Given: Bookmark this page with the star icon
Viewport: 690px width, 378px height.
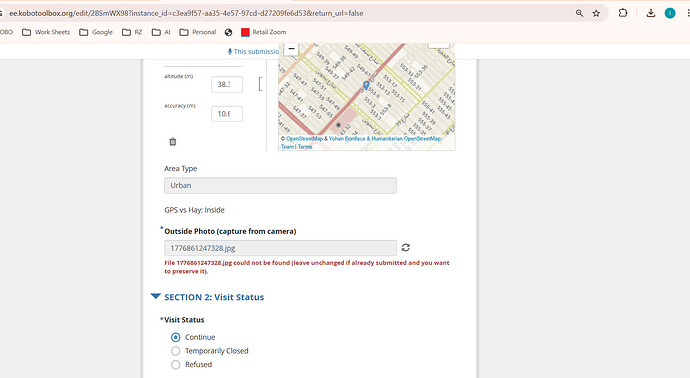Looking at the screenshot, I should pyautogui.click(x=596, y=13).
